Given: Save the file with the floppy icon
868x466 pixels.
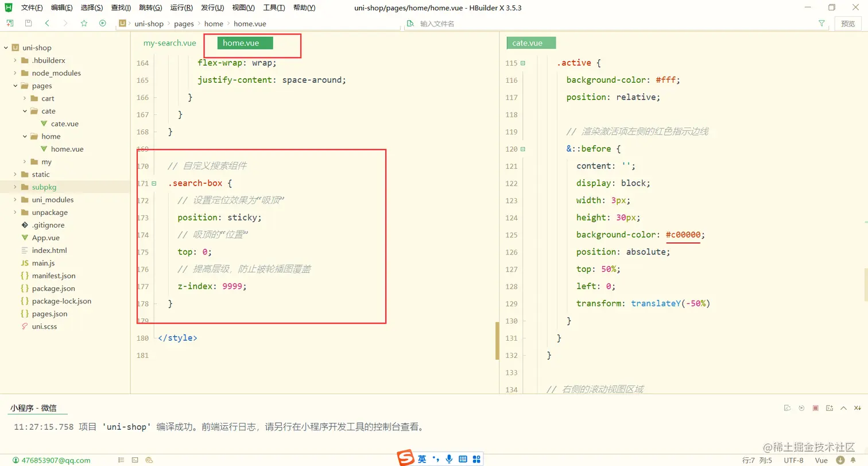Looking at the screenshot, I should pos(29,24).
